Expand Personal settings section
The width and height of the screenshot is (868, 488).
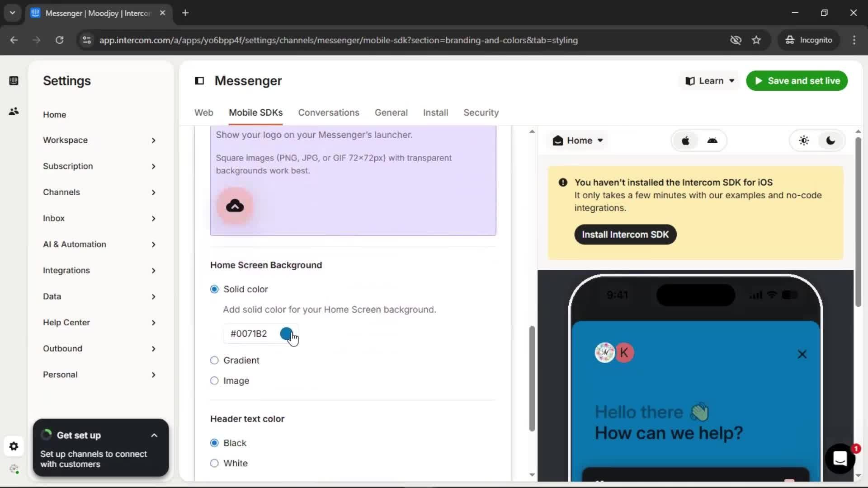100,375
